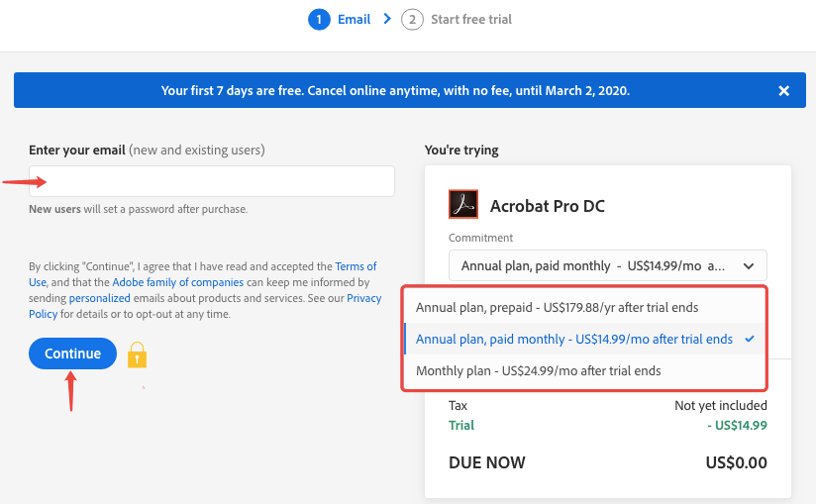Click the email address input field

pyautogui.click(x=212, y=181)
